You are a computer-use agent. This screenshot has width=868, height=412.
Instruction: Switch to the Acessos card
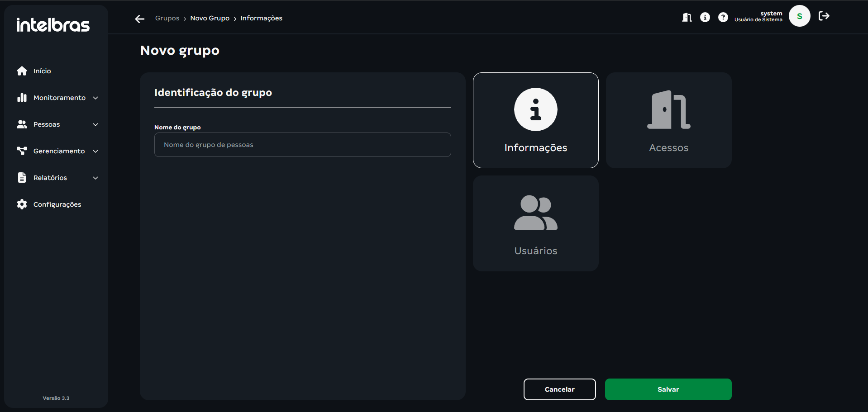(668, 120)
